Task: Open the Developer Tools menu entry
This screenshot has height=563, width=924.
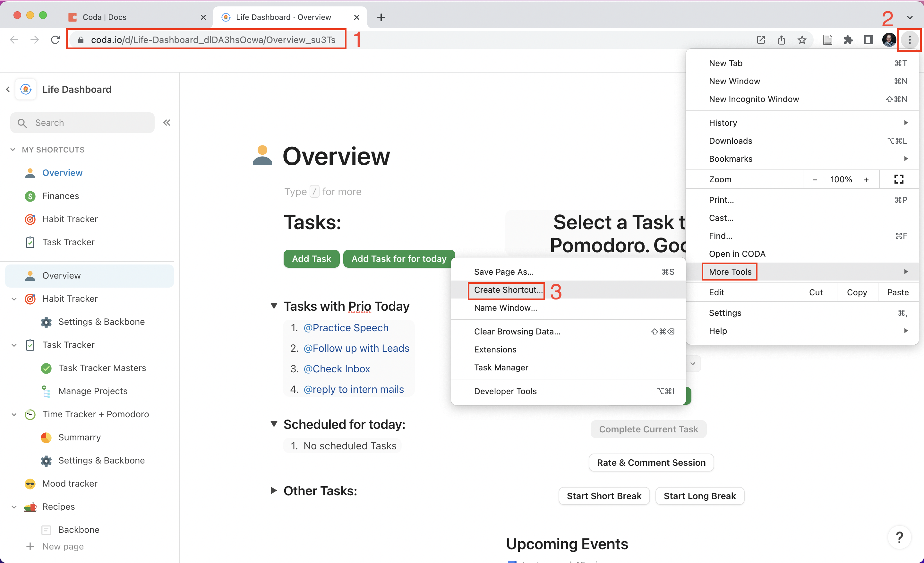Action: pos(505,391)
